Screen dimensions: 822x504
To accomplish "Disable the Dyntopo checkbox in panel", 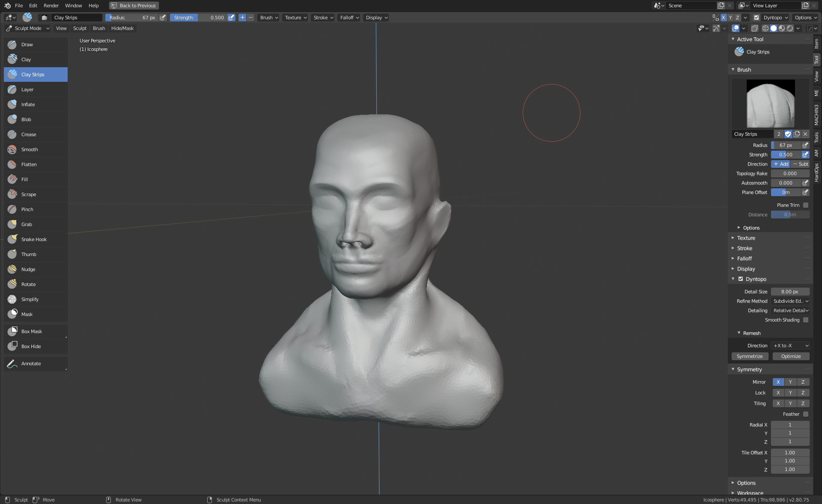I will pos(741,279).
